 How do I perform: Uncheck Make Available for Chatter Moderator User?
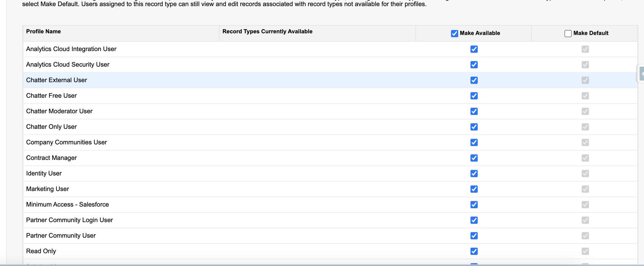(x=474, y=111)
